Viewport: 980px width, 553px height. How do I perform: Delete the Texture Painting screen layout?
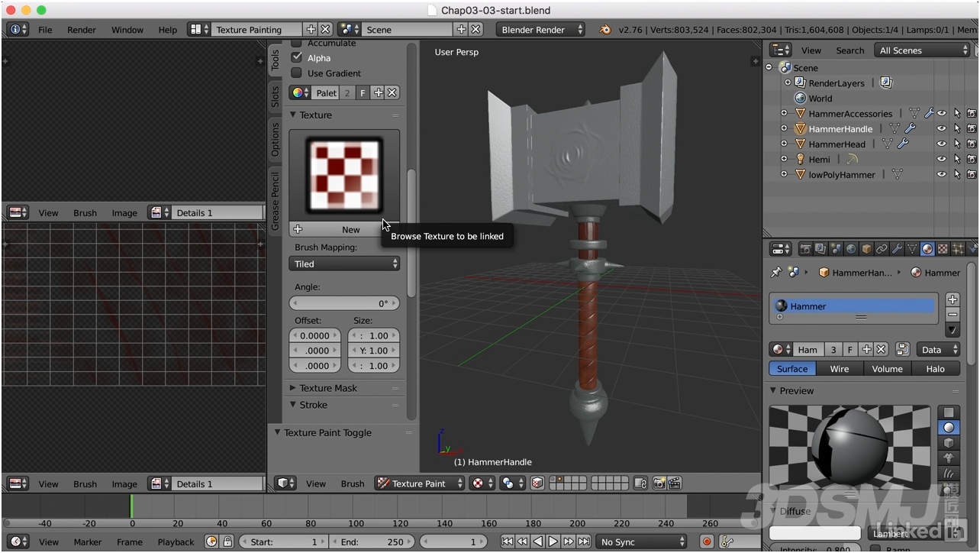[x=325, y=30]
